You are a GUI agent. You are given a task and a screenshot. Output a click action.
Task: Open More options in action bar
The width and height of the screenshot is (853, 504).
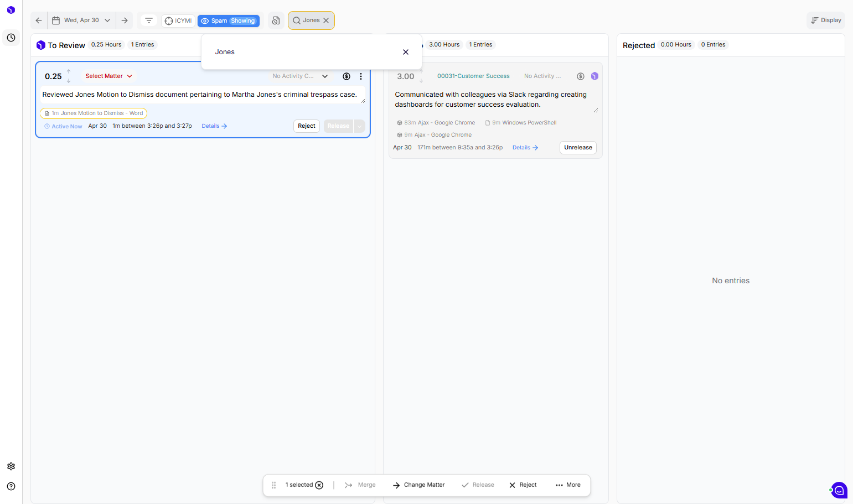[568, 485]
